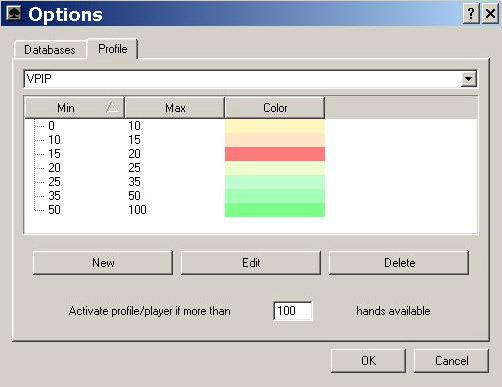Click the Edit button
This screenshot has width=502, height=387.
[x=251, y=263]
